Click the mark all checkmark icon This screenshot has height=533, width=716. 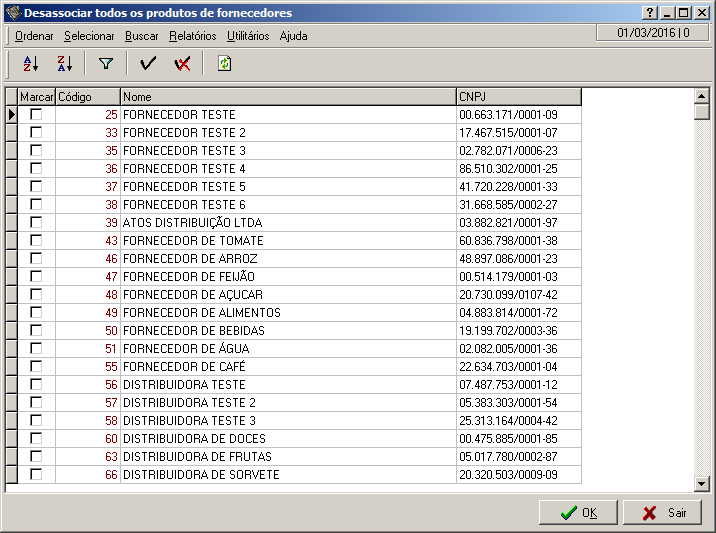(x=149, y=64)
